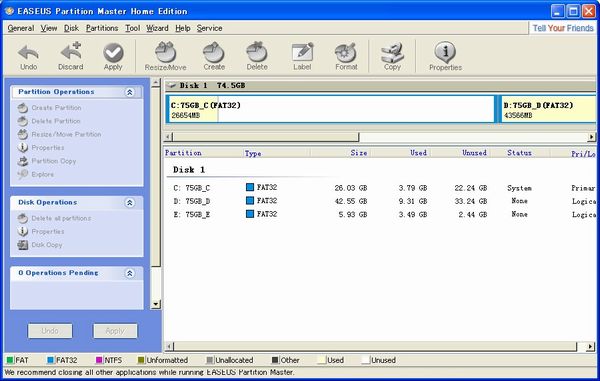Click the Apply button below pending operations
Image resolution: width=600 pixels, height=381 pixels.
coord(115,331)
